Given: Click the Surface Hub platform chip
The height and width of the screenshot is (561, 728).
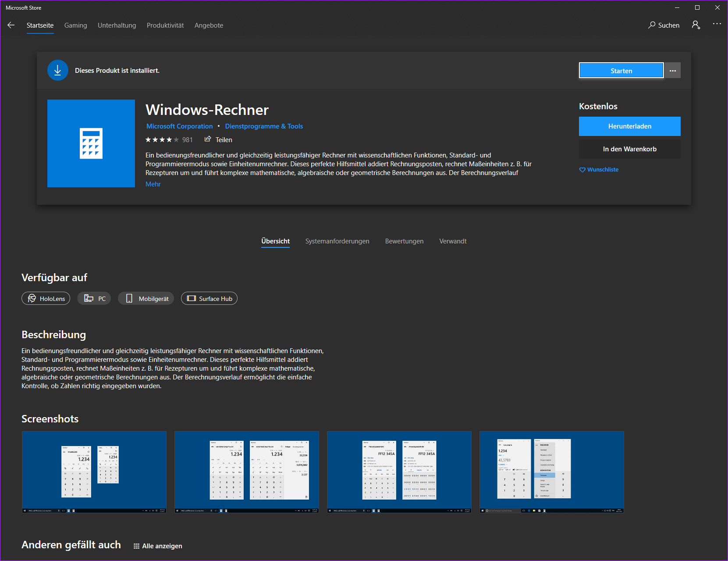Looking at the screenshot, I should tap(209, 298).
